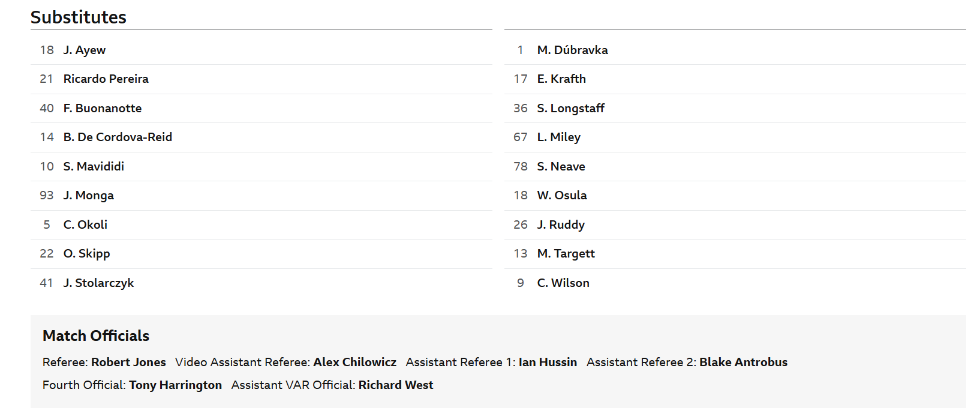Click S. Mavididi number 10

(x=47, y=166)
